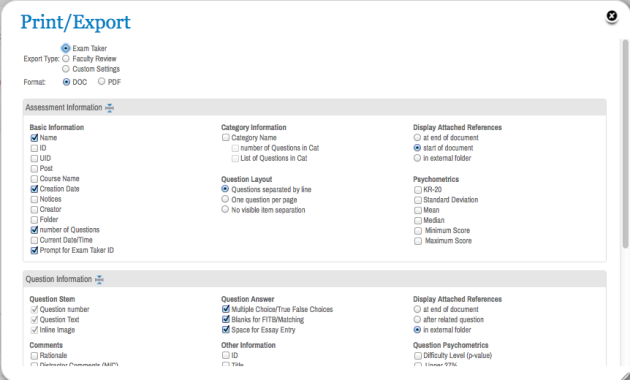Viewport: 630px width, 380px height.
Task: Uncheck Multiple Choice/True False Choices
Action: pos(226,309)
